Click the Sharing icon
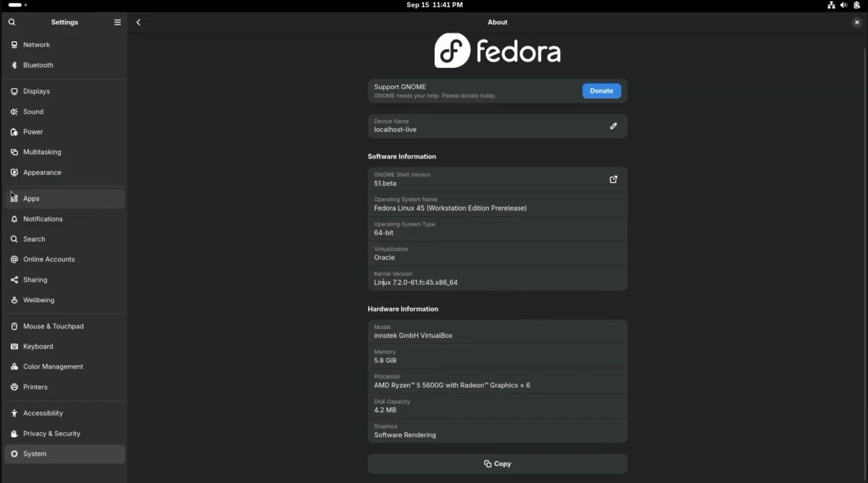 coord(14,279)
